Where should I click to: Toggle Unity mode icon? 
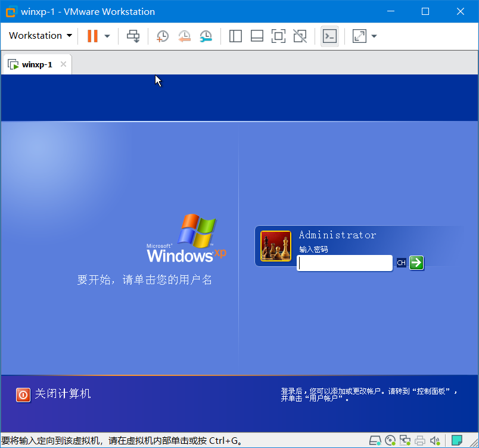(x=300, y=36)
